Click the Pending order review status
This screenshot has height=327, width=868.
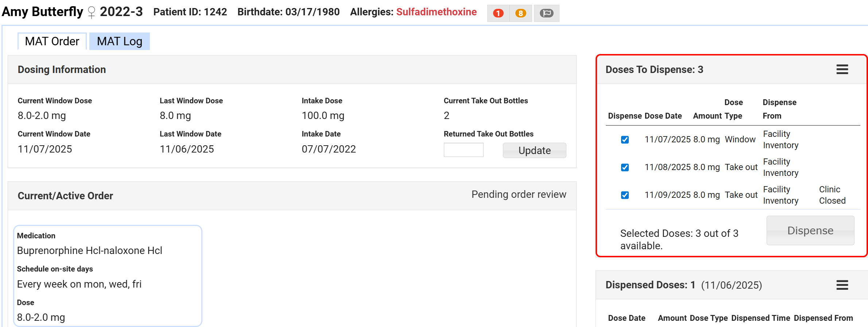click(519, 195)
